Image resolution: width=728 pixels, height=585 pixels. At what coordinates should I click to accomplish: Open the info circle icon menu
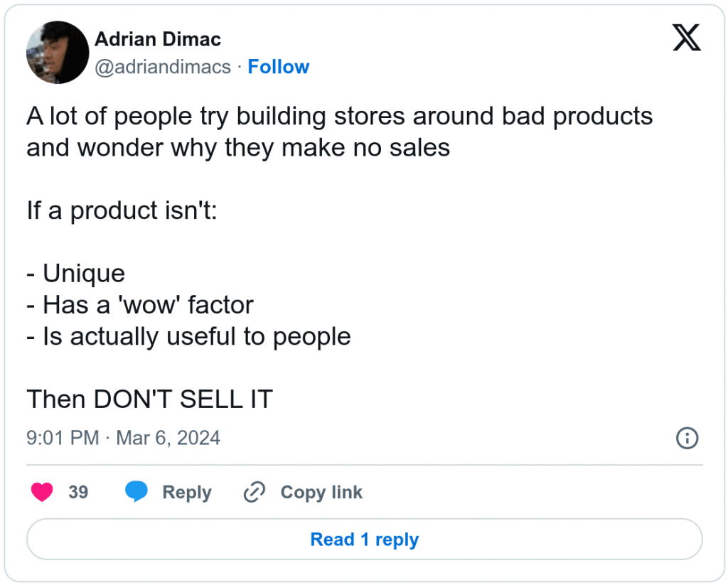(x=687, y=439)
